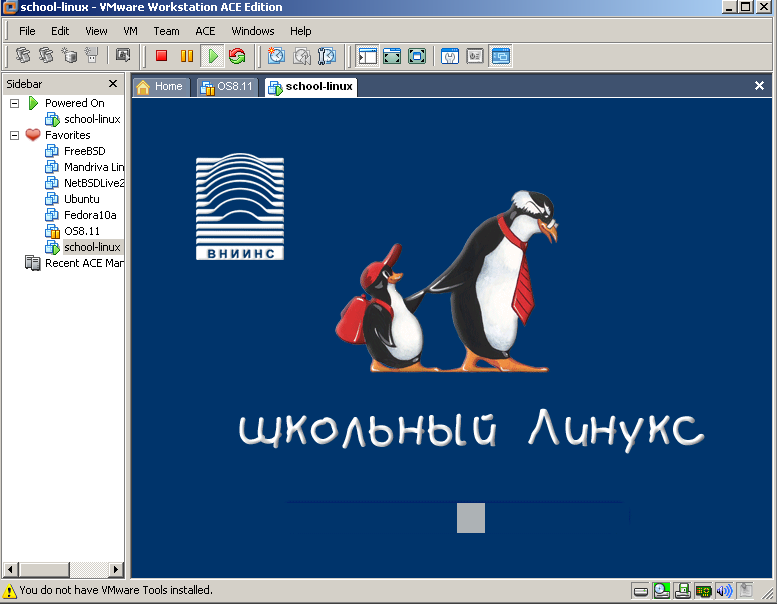The image size is (777, 604).
Task: Open the View menu
Action: click(96, 31)
